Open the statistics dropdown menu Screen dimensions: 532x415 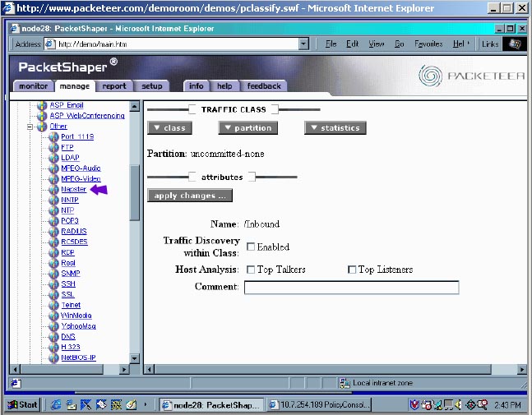(x=335, y=128)
